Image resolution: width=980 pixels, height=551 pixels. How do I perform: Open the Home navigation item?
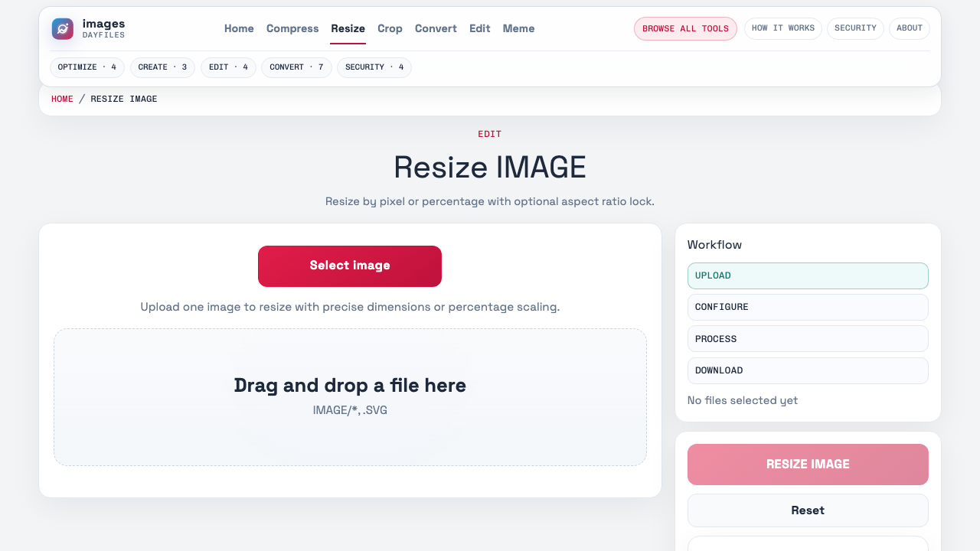[x=239, y=28]
